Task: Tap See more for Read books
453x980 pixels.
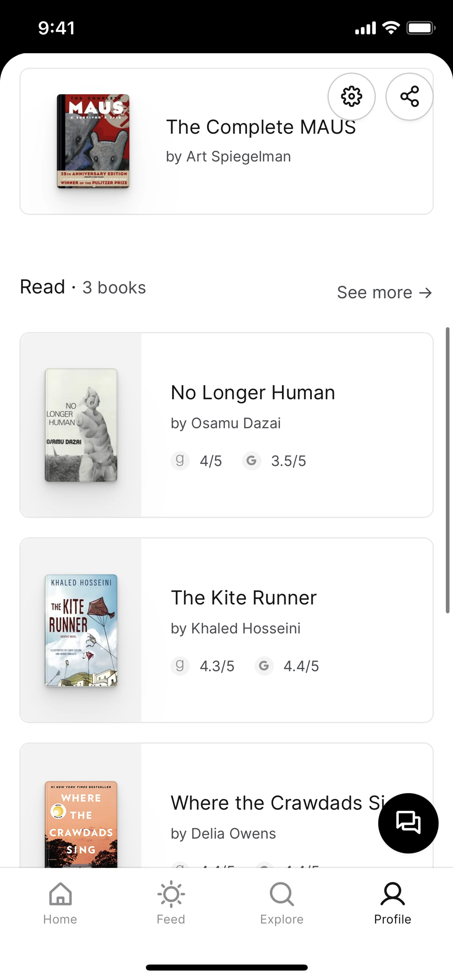Action: click(385, 293)
